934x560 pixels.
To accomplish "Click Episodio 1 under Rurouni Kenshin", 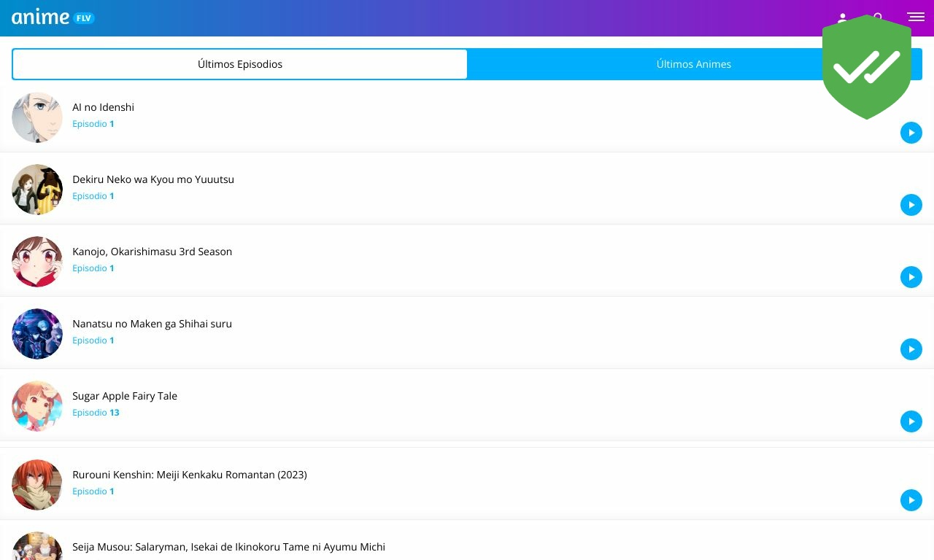I will point(93,491).
